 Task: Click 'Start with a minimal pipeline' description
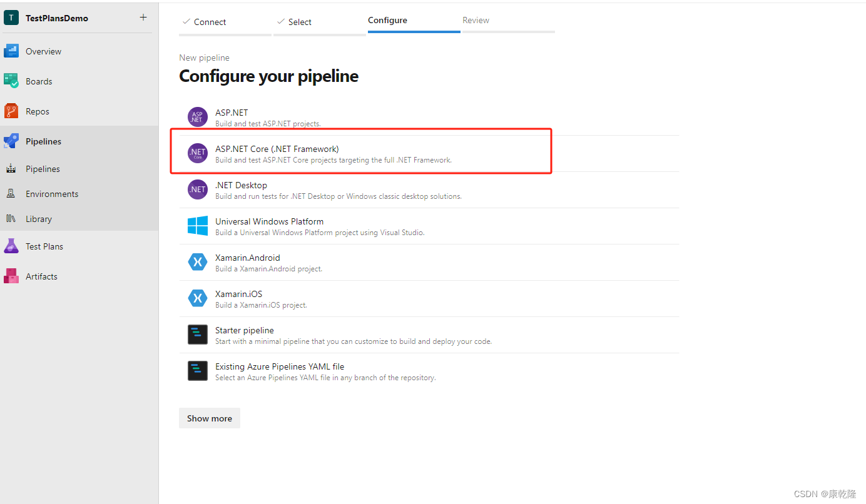point(354,341)
